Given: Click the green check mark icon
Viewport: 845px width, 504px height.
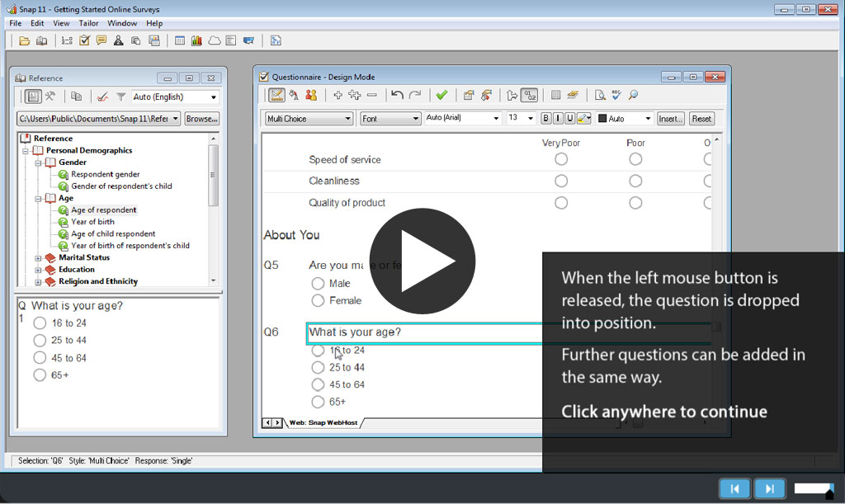Looking at the screenshot, I should click(x=442, y=96).
